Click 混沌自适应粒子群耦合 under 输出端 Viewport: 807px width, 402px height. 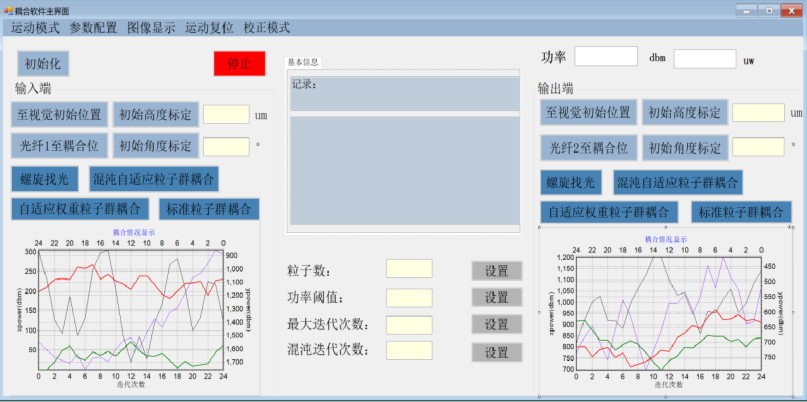tap(678, 183)
